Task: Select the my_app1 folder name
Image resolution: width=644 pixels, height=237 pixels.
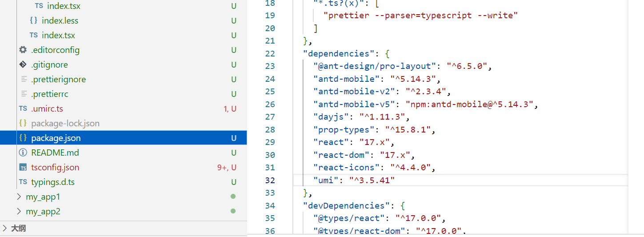Action: (x=43, y=197)
